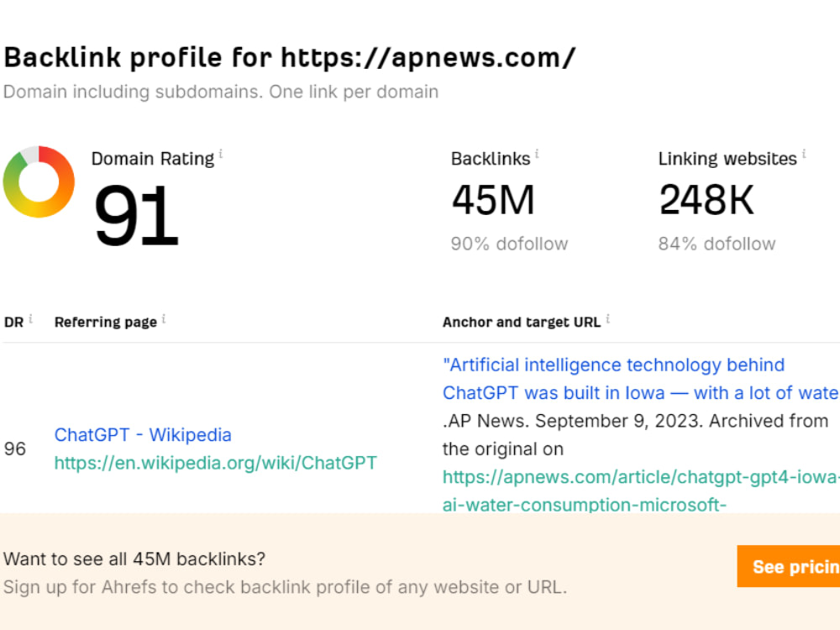840x630 pixels.
Task: Click the info icon next to DR column
Action: tap(30, 318)
